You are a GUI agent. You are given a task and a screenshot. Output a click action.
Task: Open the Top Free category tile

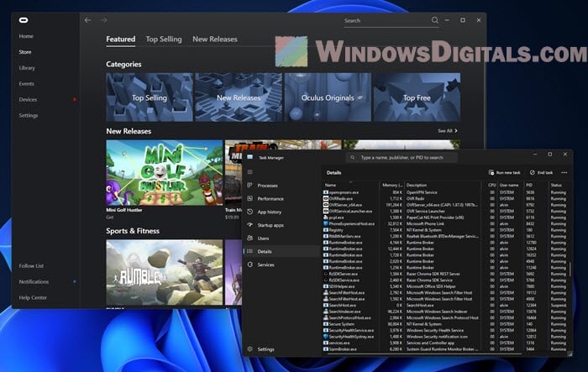point(417,97)
